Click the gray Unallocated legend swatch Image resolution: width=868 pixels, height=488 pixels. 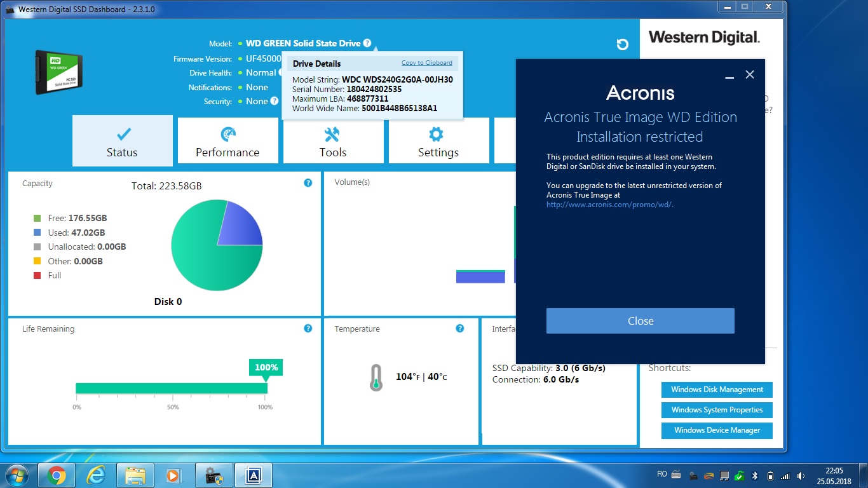tap(37, 247)
